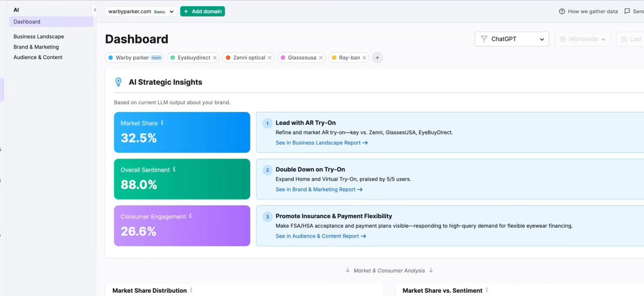Viewport: 644px width, 296px height.
Task: Click the orange dot on Zenni optical tag
Action: [x=228, y=58]
